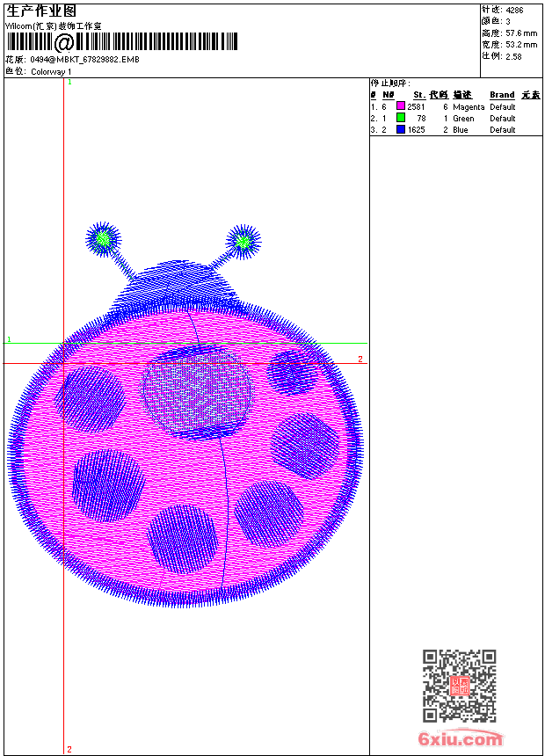Select the green color swatch in row 2
The height and width of the screenshot is (756, 545).
(x=400, y=118)
